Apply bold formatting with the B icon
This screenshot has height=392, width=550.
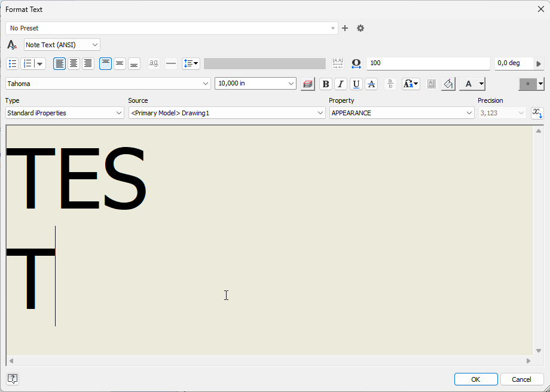tap(325, 84)
